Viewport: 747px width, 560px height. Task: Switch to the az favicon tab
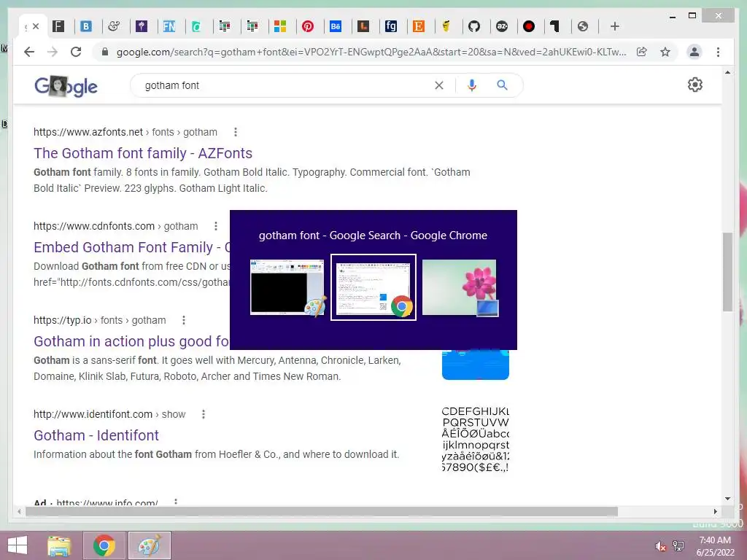[502, 26]
